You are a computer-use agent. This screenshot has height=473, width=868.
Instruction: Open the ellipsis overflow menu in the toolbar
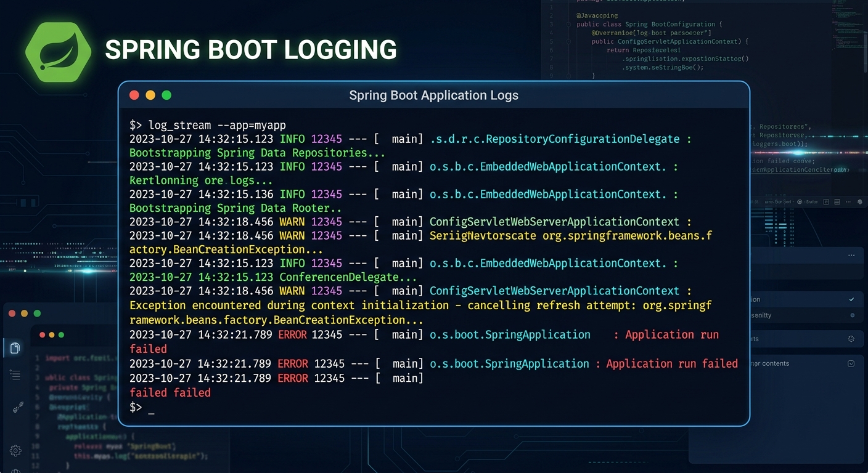[848, 202]
